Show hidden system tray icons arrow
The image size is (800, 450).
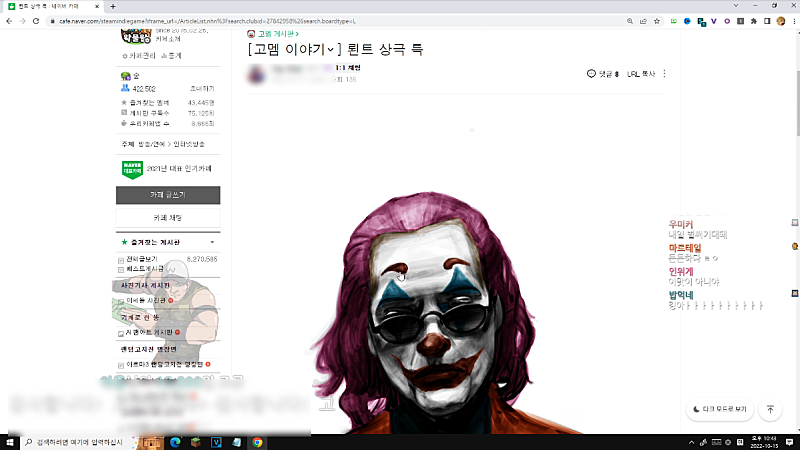pyautogui.click(x=691, y=442)
